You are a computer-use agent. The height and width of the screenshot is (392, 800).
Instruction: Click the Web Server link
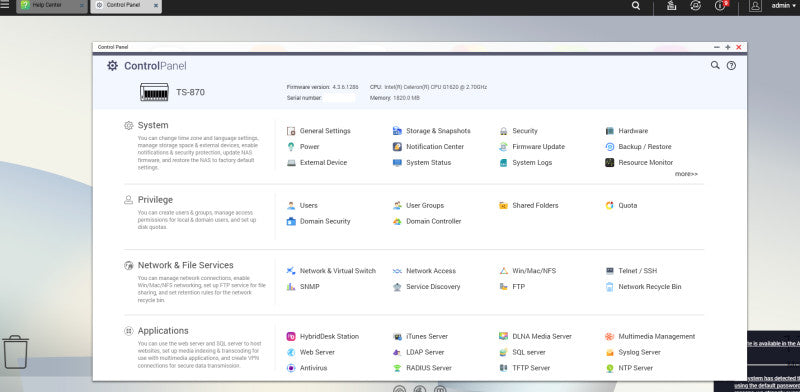[x=317, y=353]
